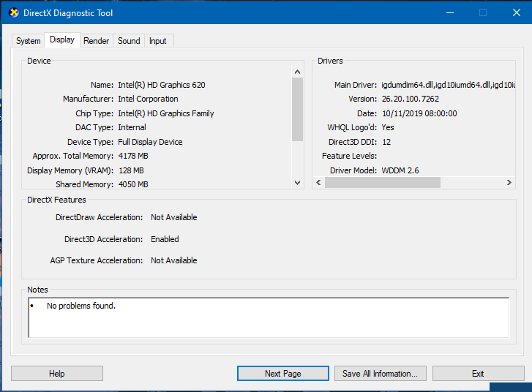The width and height of the screenshot is (532, 392).
Task: Click the Device panel vertical scrollbar thumb
Action: [298, 109]
